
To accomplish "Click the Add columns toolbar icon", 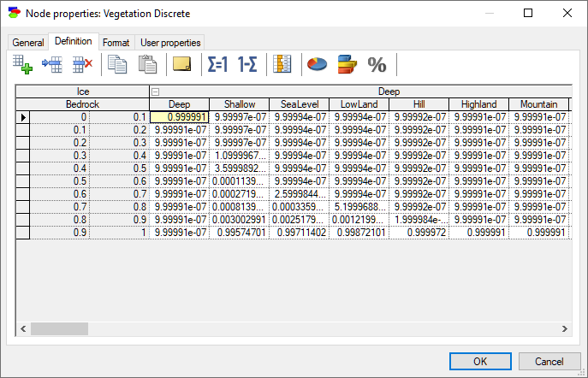I will tap(22, 64).
